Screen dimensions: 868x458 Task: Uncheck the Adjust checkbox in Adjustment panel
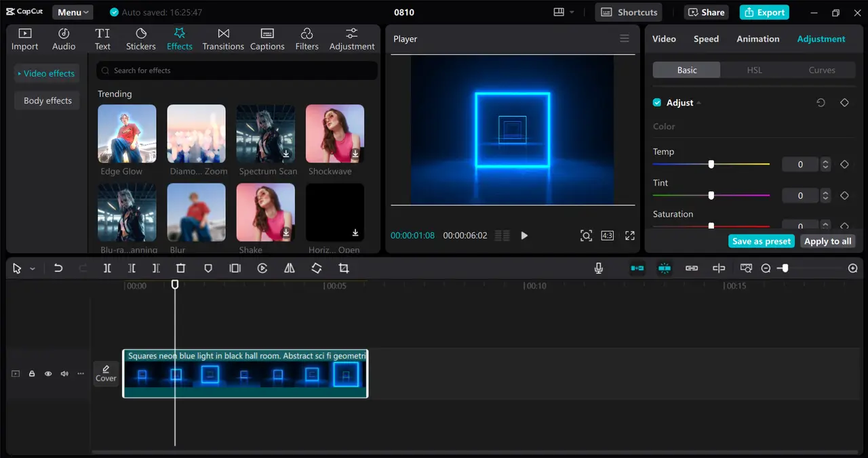click(656, 102)
